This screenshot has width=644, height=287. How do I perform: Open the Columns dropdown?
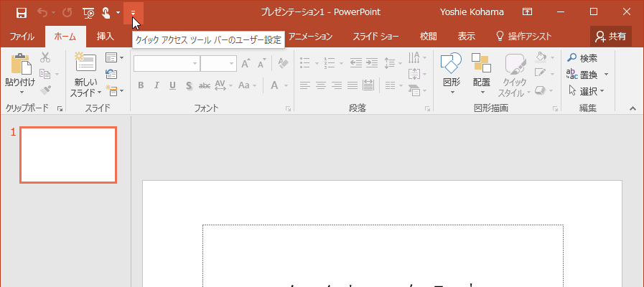394,85
